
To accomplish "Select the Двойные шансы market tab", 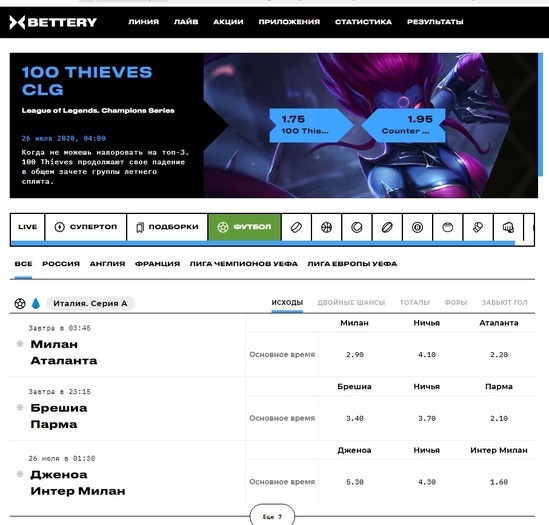I will pos(351,303).
